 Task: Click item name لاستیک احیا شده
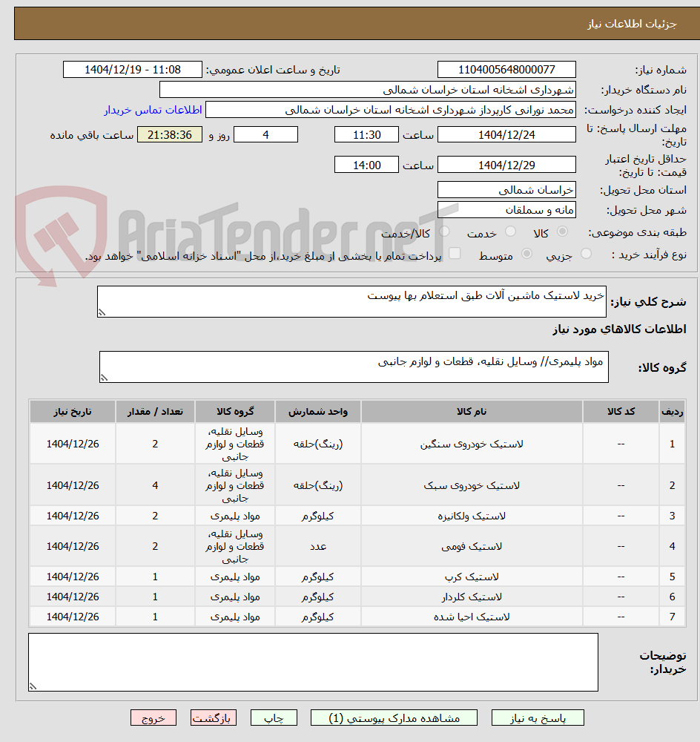click(472, 617)
